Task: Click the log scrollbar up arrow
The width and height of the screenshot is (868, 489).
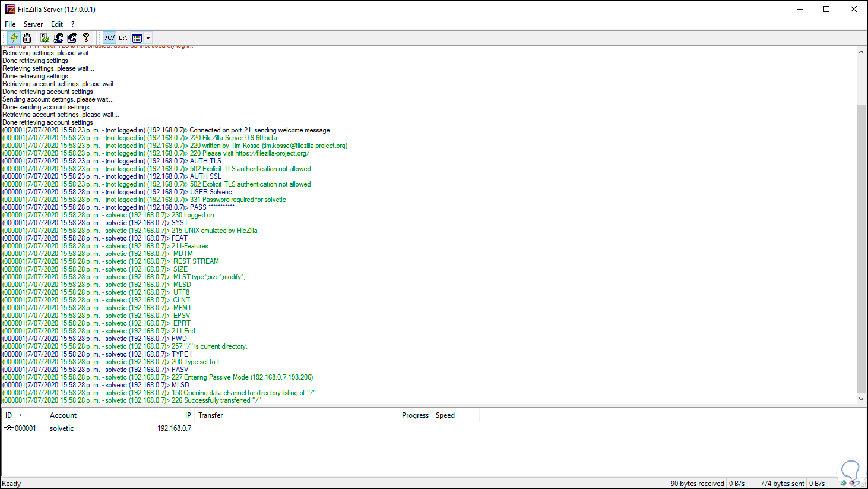Action: (861, 52)
